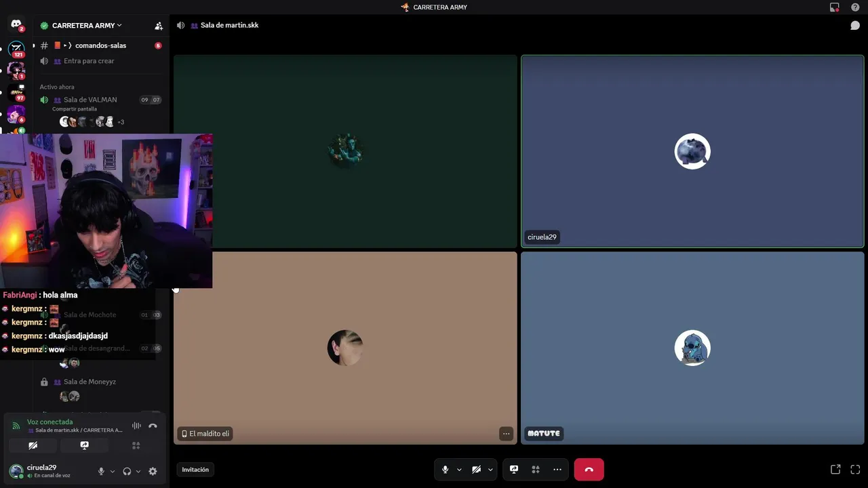The image size is (868, 488).
Task: Open Voz conectada connection details
Action: tap(50, 422)
